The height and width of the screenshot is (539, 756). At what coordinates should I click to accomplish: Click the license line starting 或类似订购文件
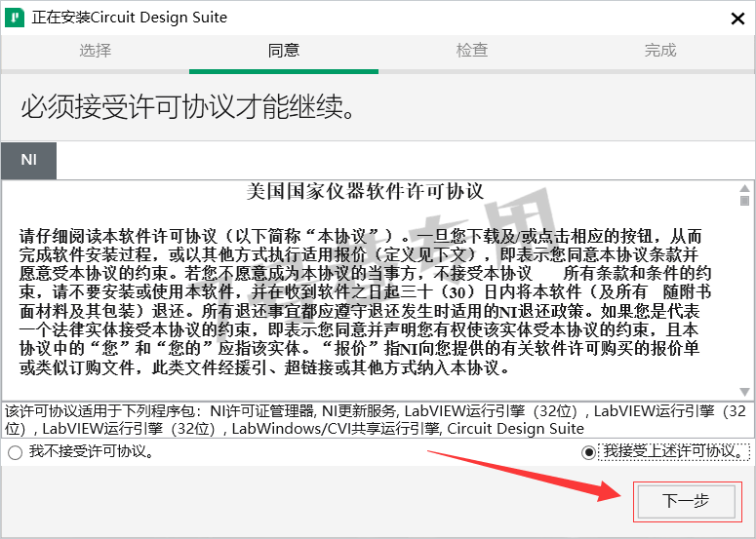coord(264,368)
